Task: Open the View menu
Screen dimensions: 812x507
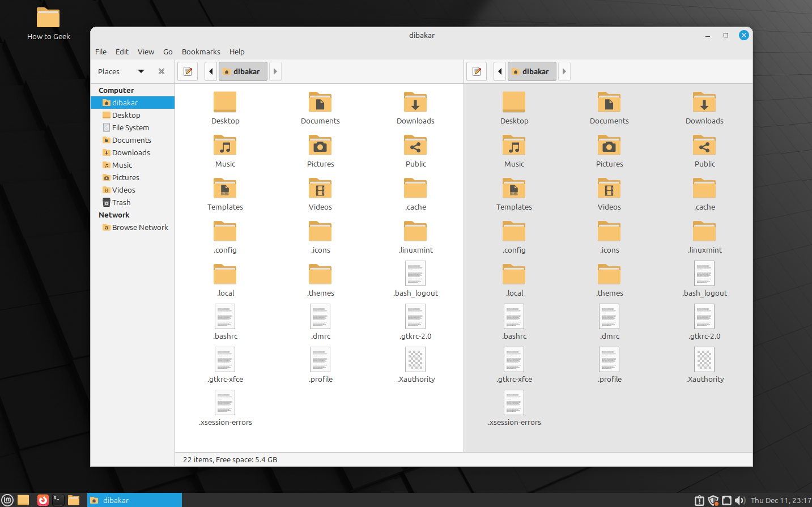Action: pyautogui.click(x=146, y=52)
